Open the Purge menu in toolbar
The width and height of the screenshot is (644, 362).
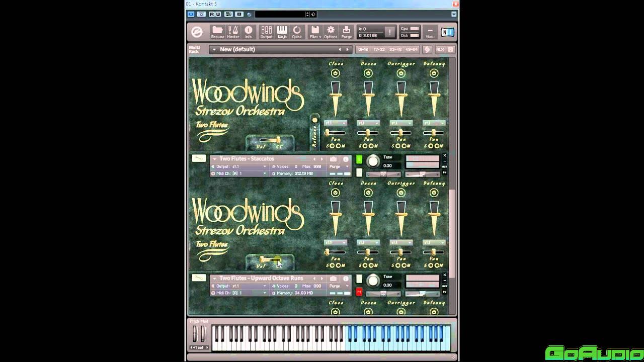click(347, 32)
